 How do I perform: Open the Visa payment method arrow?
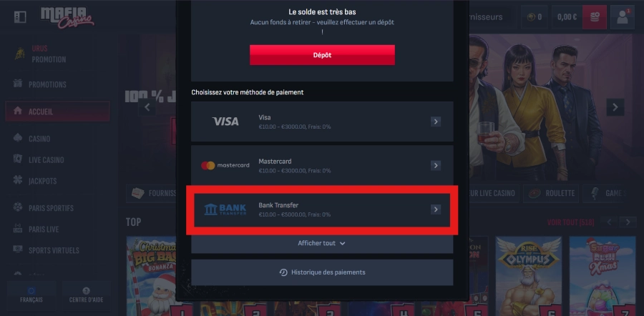coord(435,122)
